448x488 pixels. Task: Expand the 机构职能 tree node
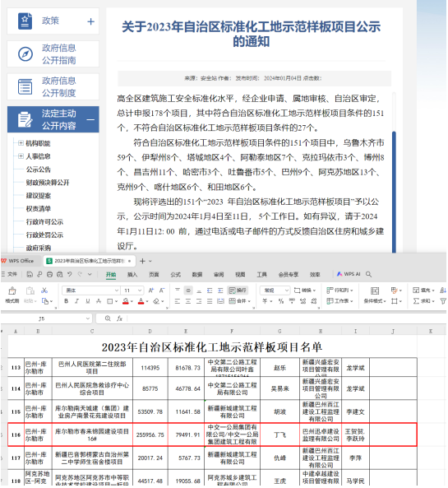pos(21,143)
